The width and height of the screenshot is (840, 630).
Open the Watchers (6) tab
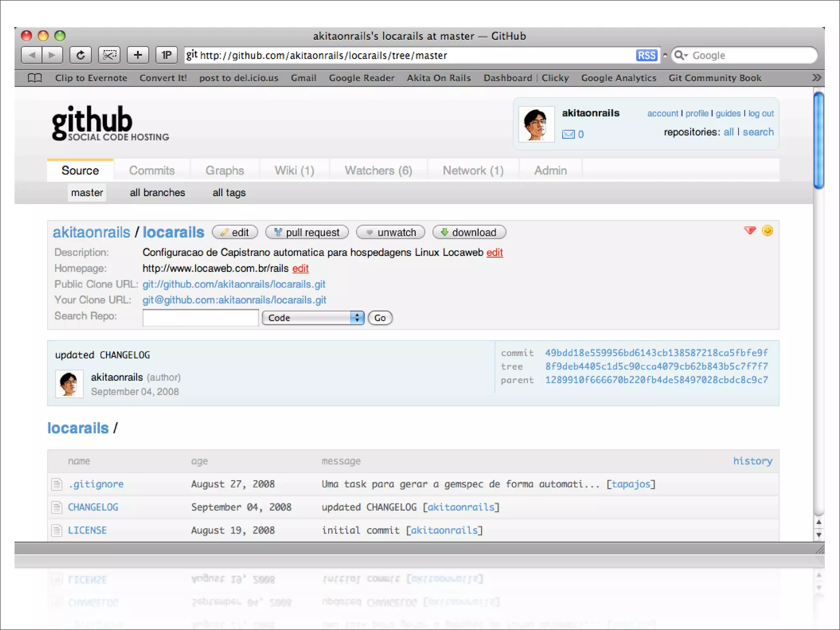click(378, 171)
